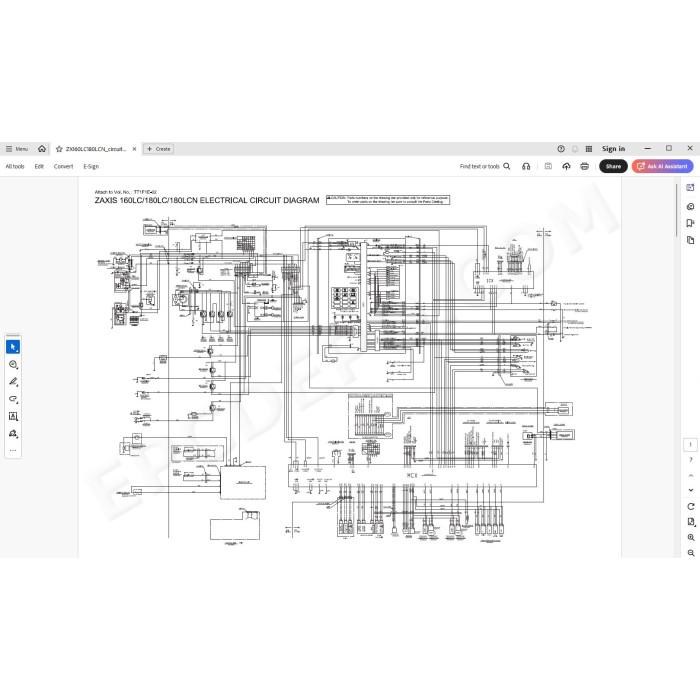Click the ZAXIS ELECTRICAL CIRCUIT DIAGRAM title
The image size is (700, 700).
207,200
